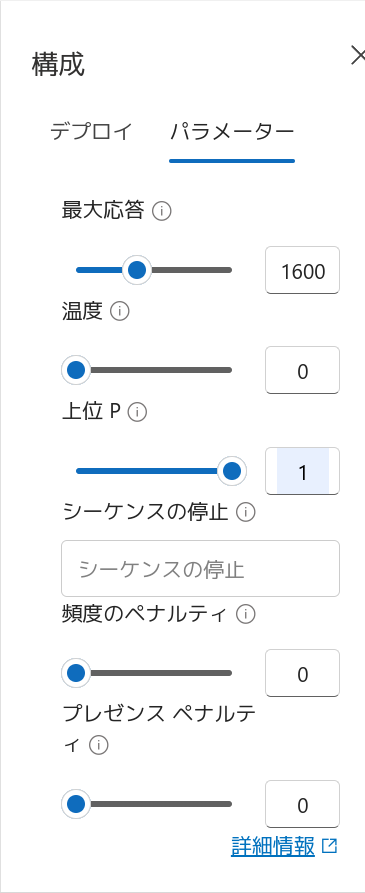Close the 構成 panel

point(357,56)
